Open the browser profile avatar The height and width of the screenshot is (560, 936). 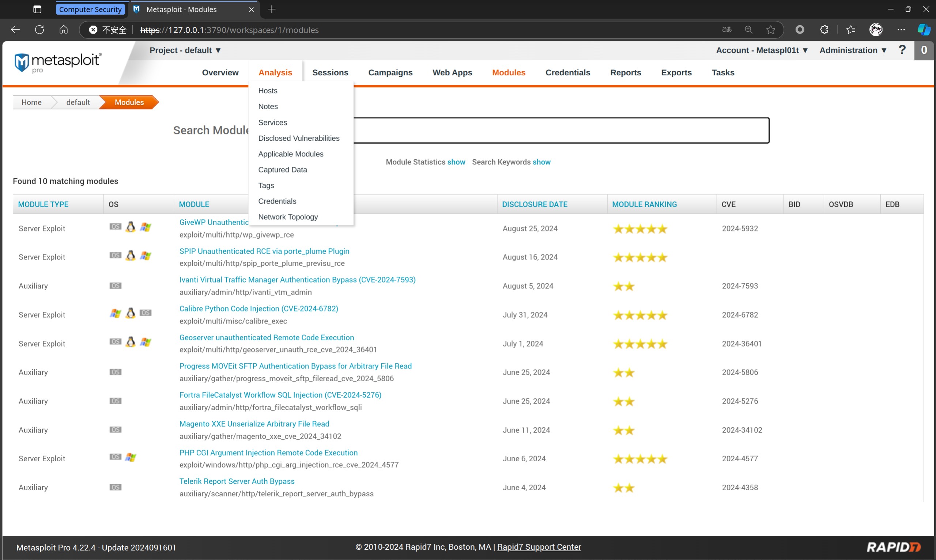[876, 30]
